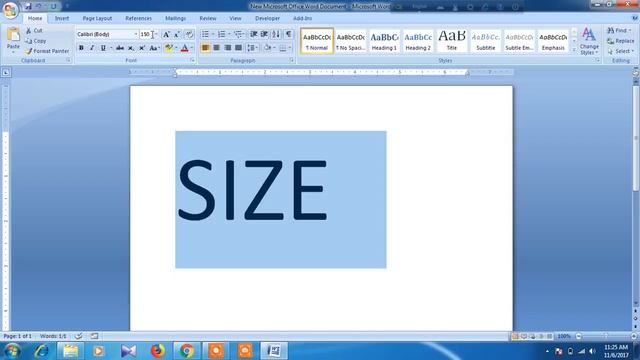
Task: Toggle bold formatting
Action: tap(81, 48)
